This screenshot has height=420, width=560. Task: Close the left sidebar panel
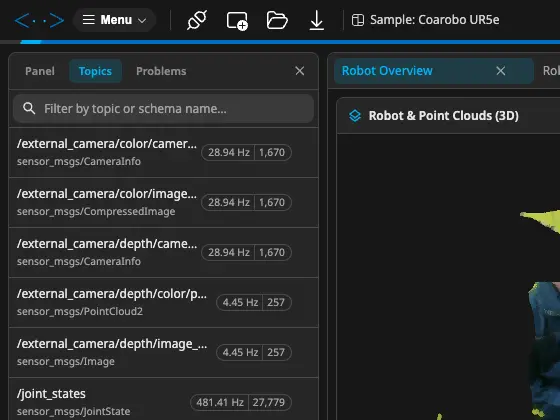pos(300,71)
